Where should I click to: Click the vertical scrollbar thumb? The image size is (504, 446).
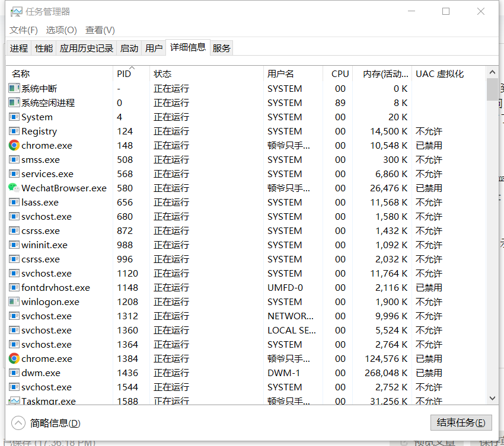[x=492, y=89]
